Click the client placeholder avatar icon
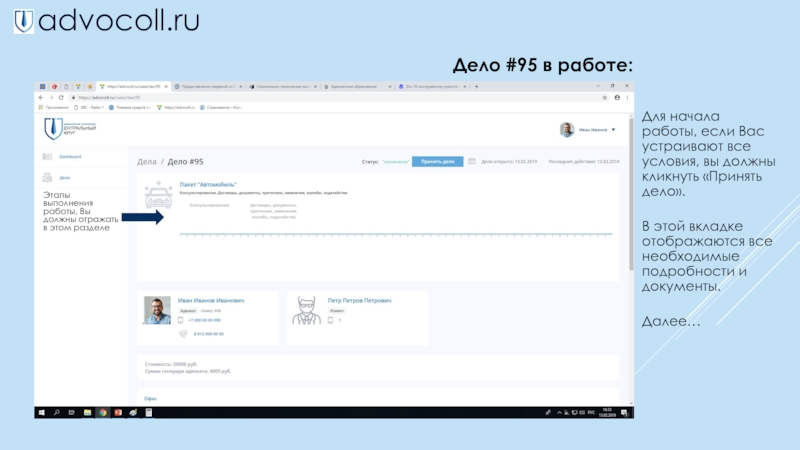Viewport: 800px width, 450px height. coord(307,310)
